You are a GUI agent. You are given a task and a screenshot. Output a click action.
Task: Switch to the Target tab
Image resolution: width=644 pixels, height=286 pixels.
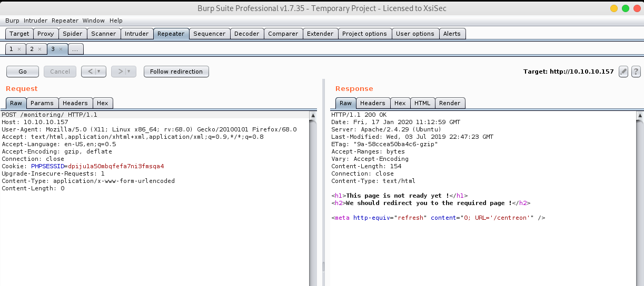tap(19, 34)
